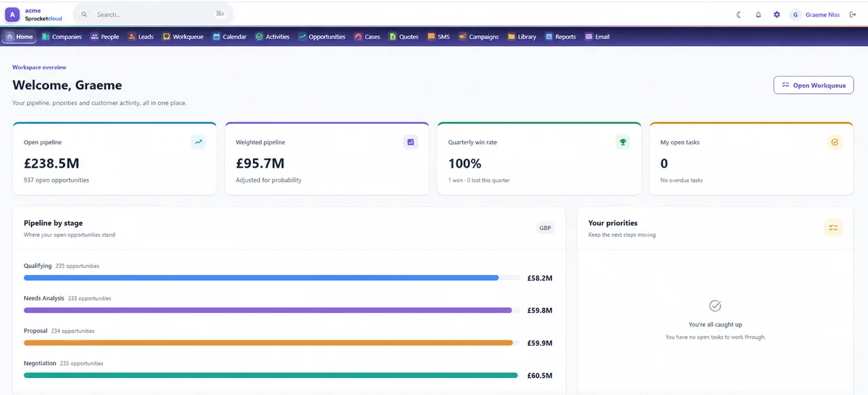Viewport: 868px width, 395px height.
Task: Click the 0 open tasks value
Action: pos(664,164)
